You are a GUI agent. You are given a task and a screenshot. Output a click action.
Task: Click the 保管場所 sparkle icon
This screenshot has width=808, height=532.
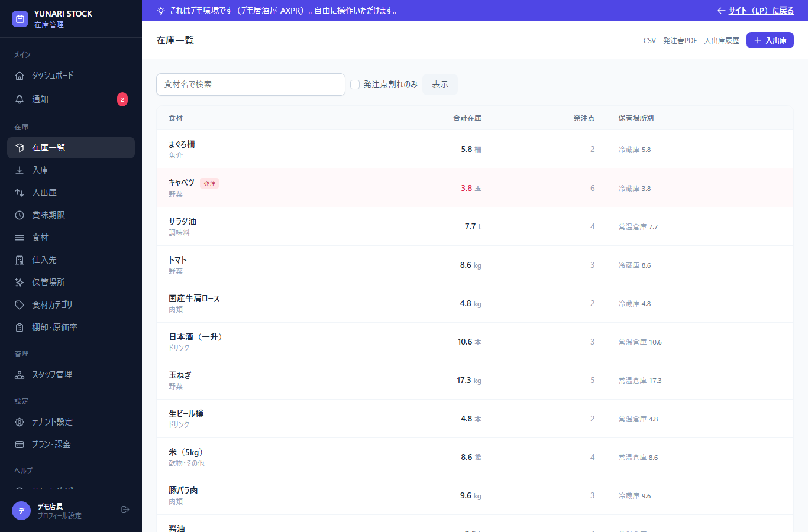click(x=20, y=283)
